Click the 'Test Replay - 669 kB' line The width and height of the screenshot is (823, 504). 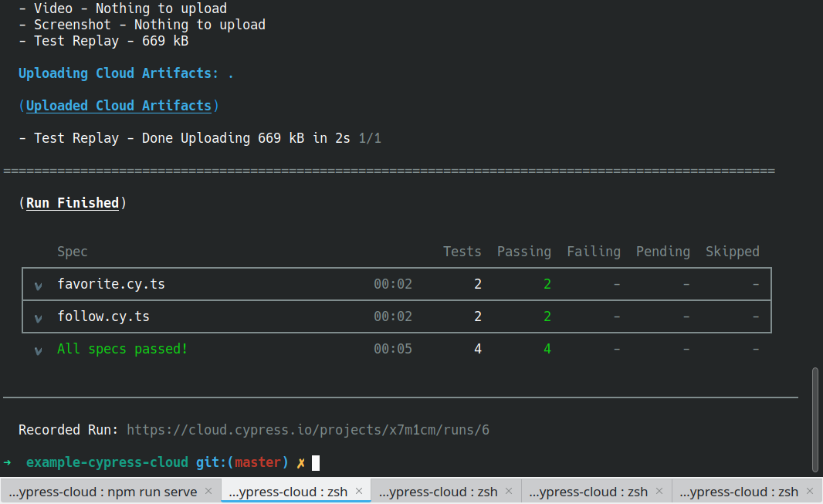coord(103,41)
